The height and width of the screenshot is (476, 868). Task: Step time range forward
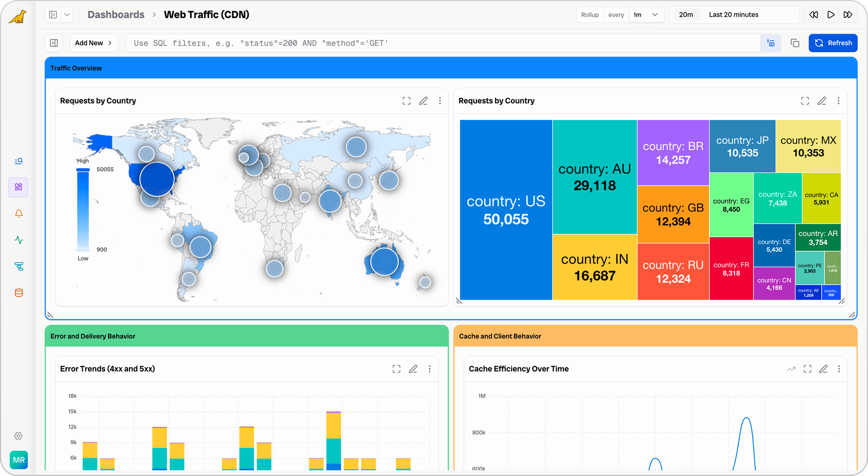tap(848, 15)
